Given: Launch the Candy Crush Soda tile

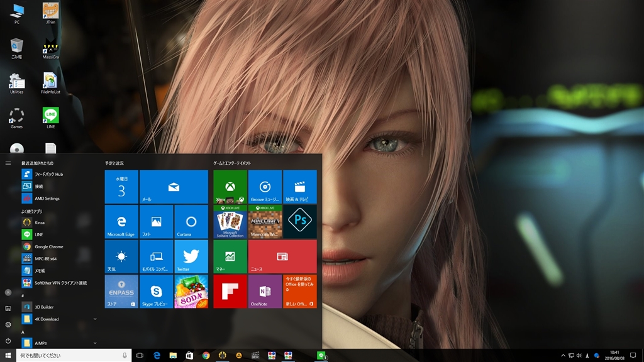Looking at the screenshot, I should click(191, 292).
